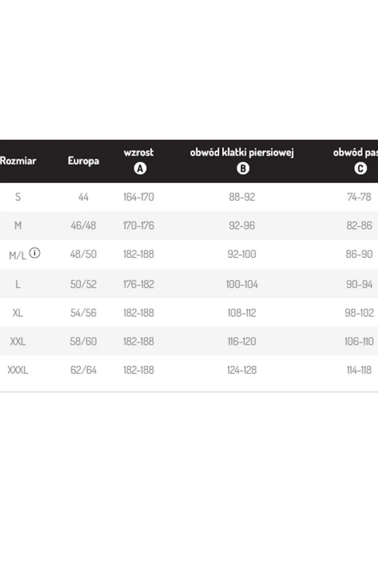This screenshot has width=378, height=588.
Task: Click the wzrost column header
Action: 139,152
